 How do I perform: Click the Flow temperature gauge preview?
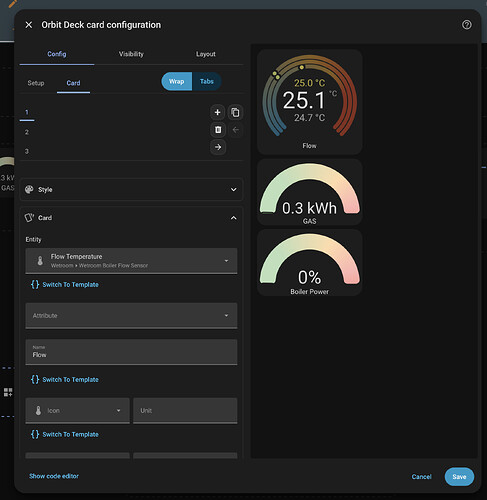pyautogui.click(x=310, y=102)
